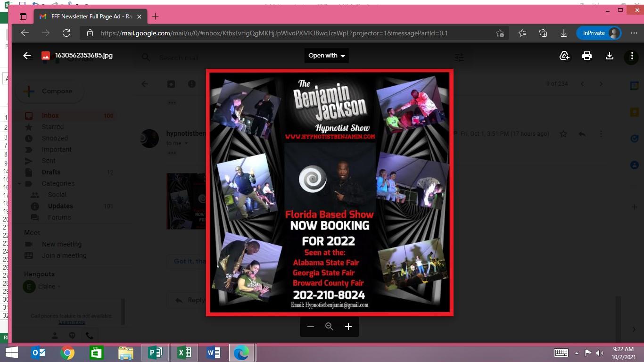
Task: Reply using the arrow icon in message header
Action: [582, 134]
